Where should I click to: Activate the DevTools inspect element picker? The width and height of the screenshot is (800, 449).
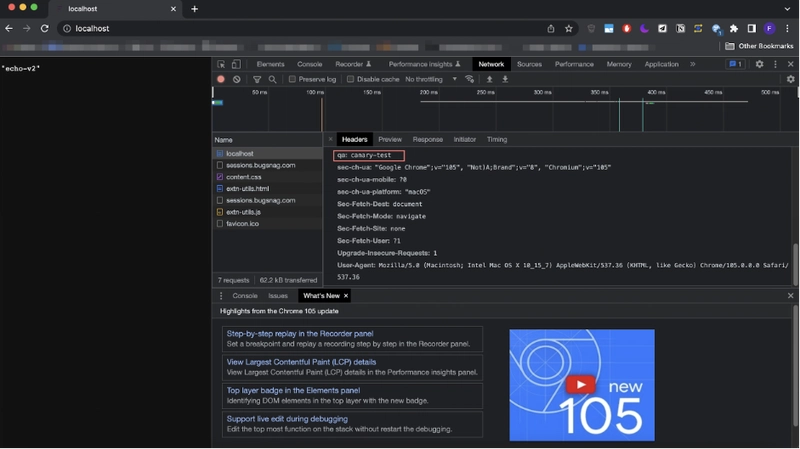tap(221, 64)
